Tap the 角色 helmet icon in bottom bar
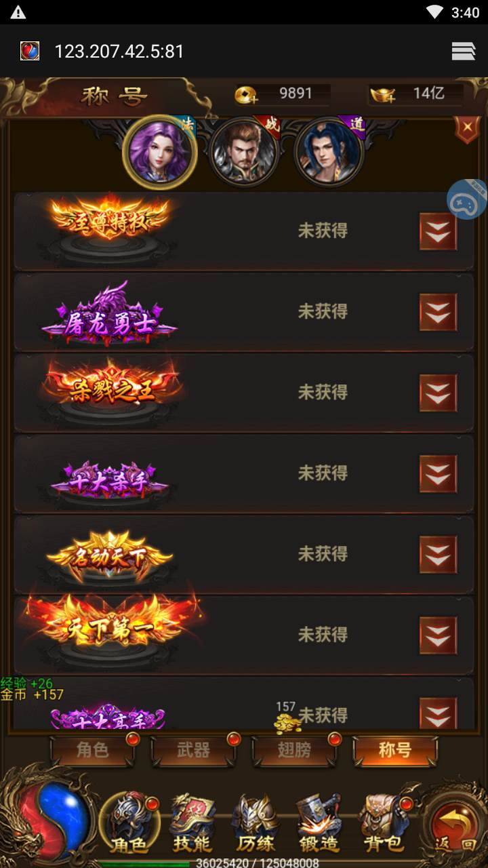 (x=129, y=823)
